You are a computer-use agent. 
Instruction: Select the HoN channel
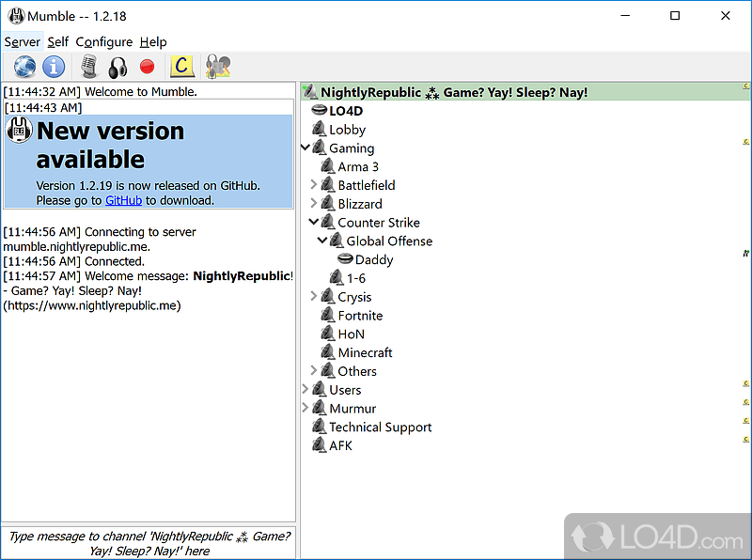[351, 334]
